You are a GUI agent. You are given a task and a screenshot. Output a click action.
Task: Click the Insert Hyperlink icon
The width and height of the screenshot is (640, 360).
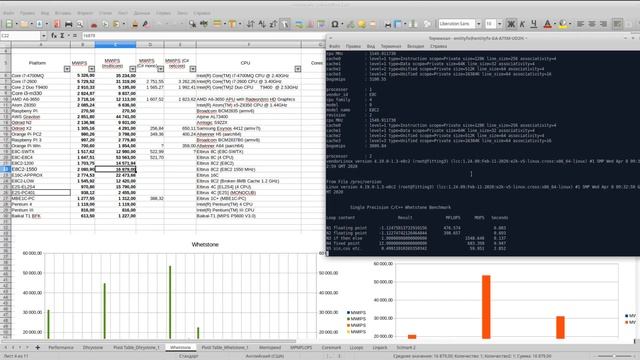click(x=350, y=24)
